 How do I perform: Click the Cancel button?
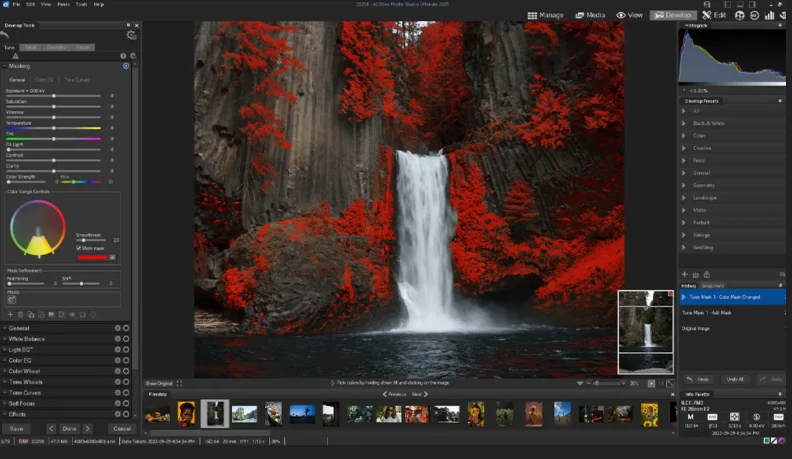coord(122,429)
